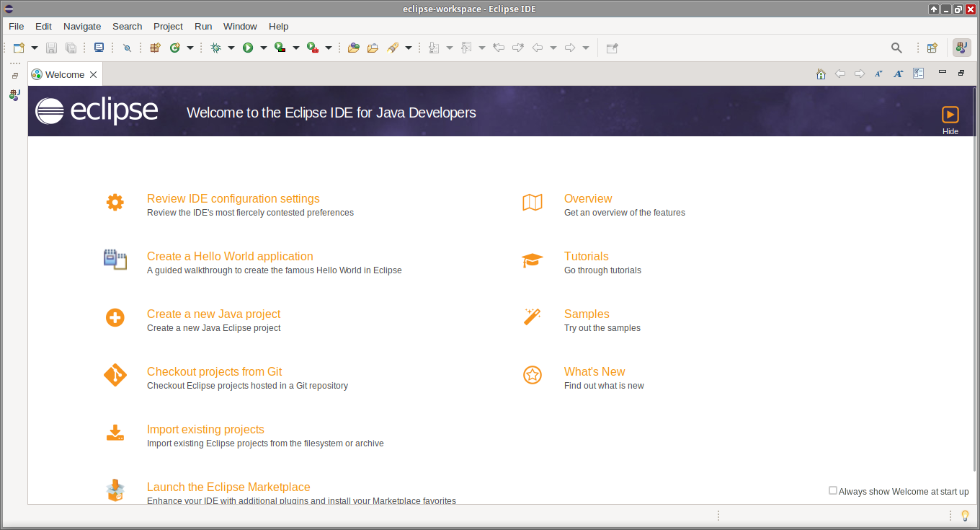980x530 pixels.
Task: Click the New Java Class icon
Action: pyautogui.click(x=175, y=48)
